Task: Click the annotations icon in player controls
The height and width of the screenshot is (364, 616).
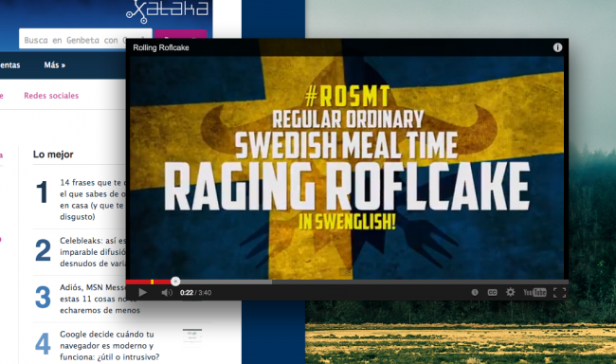Action: (x=475, y=293)
